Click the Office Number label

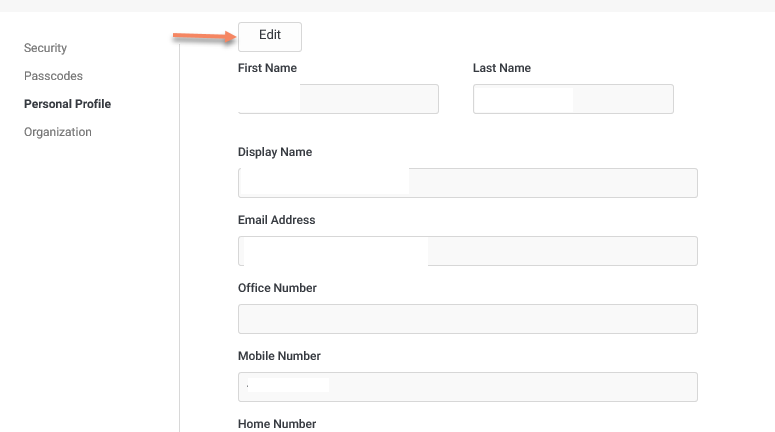pos(277,288)
